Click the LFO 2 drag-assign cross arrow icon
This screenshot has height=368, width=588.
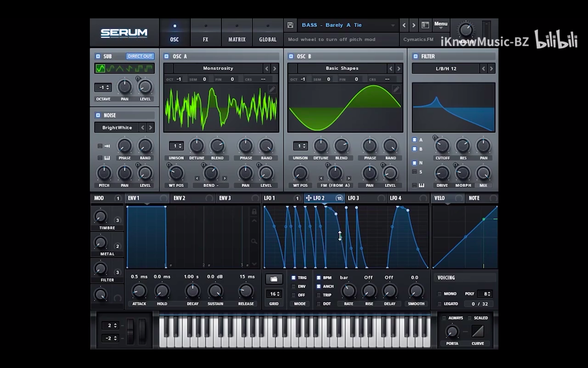point(309,198)
